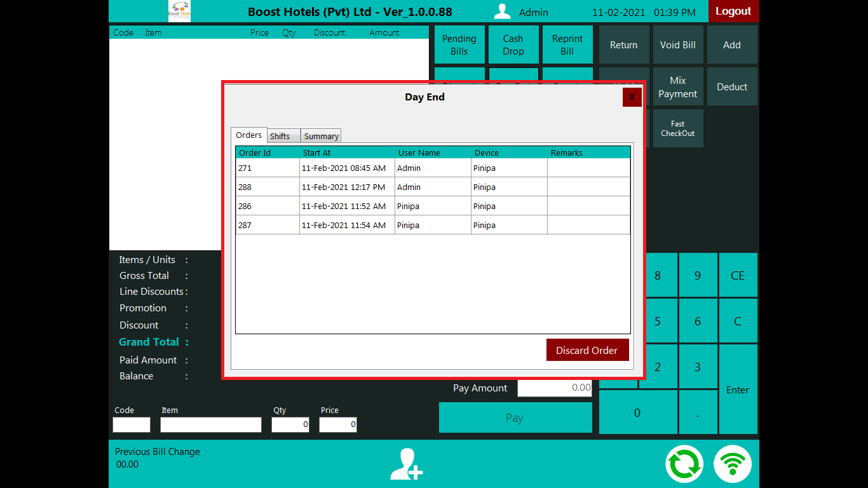The height and width of the screenshot is (488, 868).
Task: Focus the Item entry field
Action: tap(210, 425)
